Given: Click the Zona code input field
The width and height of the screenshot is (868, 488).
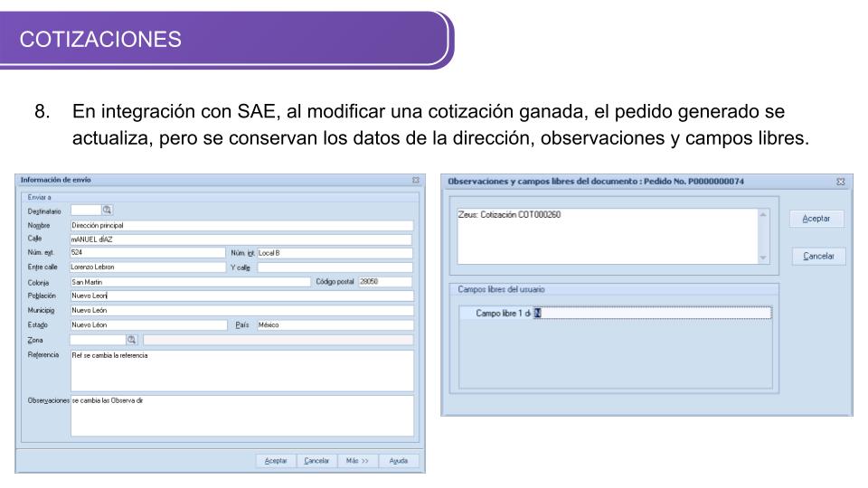Looking at the screenshot, I should coord(98,340).
